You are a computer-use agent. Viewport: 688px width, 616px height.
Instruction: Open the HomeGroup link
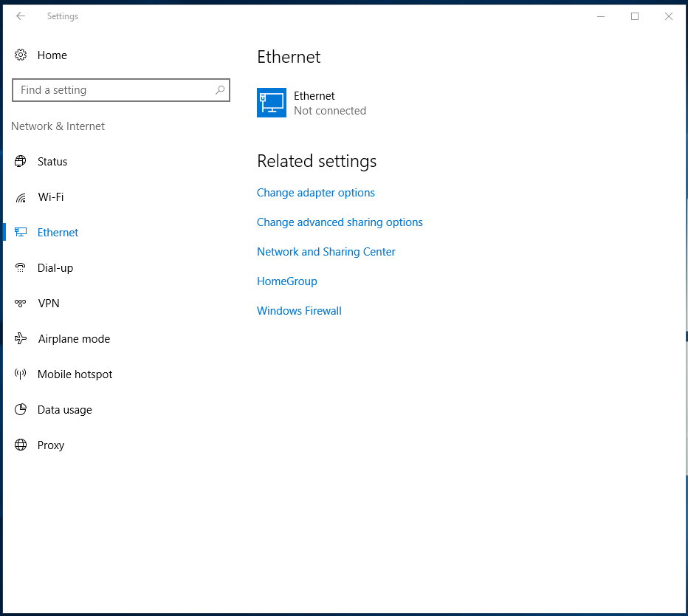coord(287,281)
